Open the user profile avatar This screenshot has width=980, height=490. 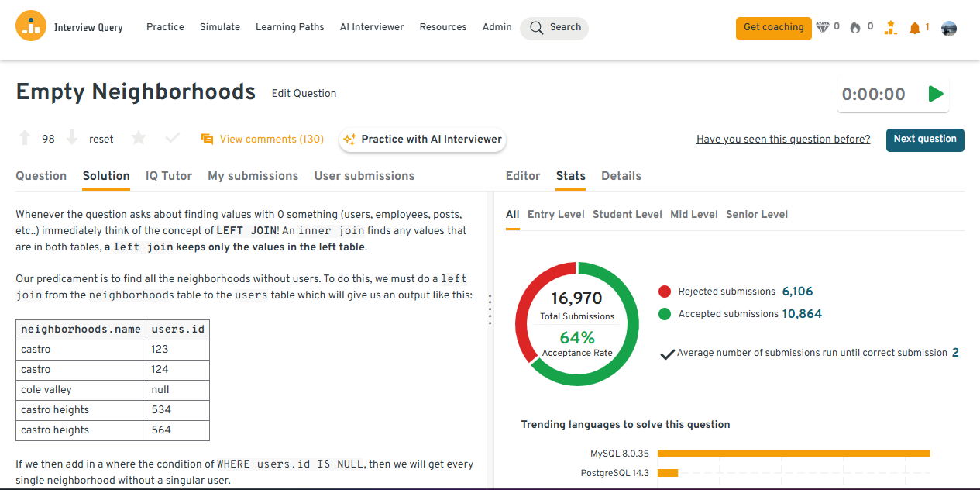click(949, 29)
